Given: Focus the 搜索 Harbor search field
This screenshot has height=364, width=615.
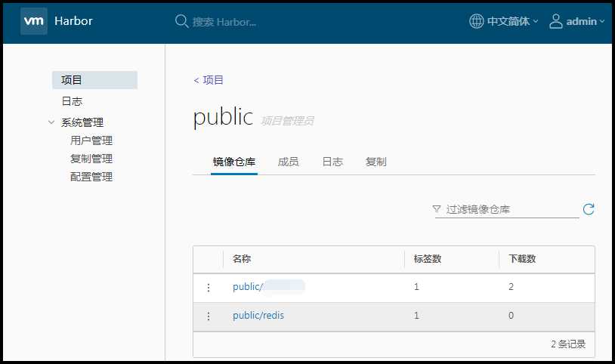Looking at the screenshot, I should coord(224,22).
